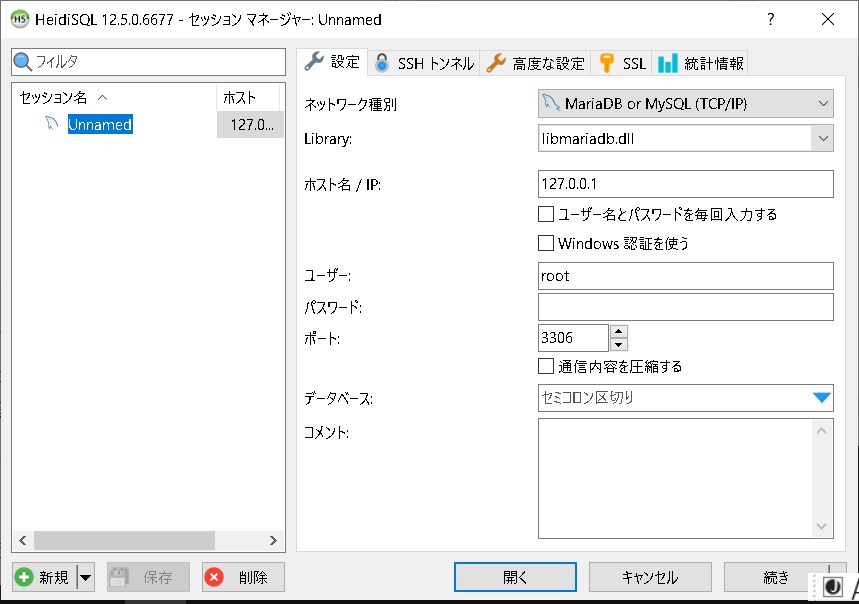Viewport: 859px width, 604px height.
Task: Click the red X icon on 削除
Action: point(214,577)
